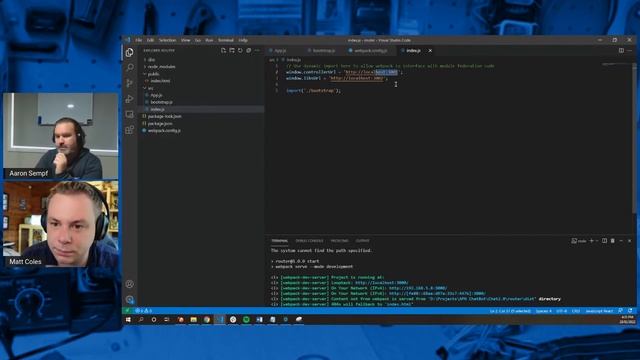Open the Source Control view
This screenshot has width=640, height=360.
pyautogui.click(x=130, y=83)
